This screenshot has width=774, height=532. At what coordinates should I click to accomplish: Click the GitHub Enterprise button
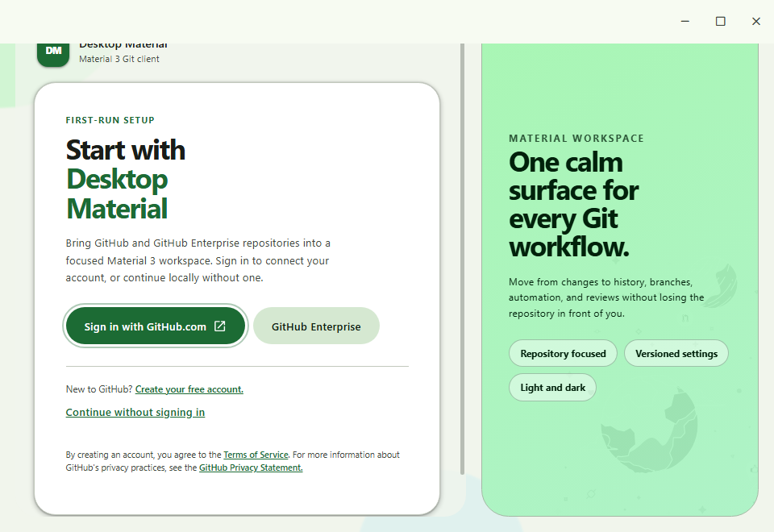pos(316,326)
